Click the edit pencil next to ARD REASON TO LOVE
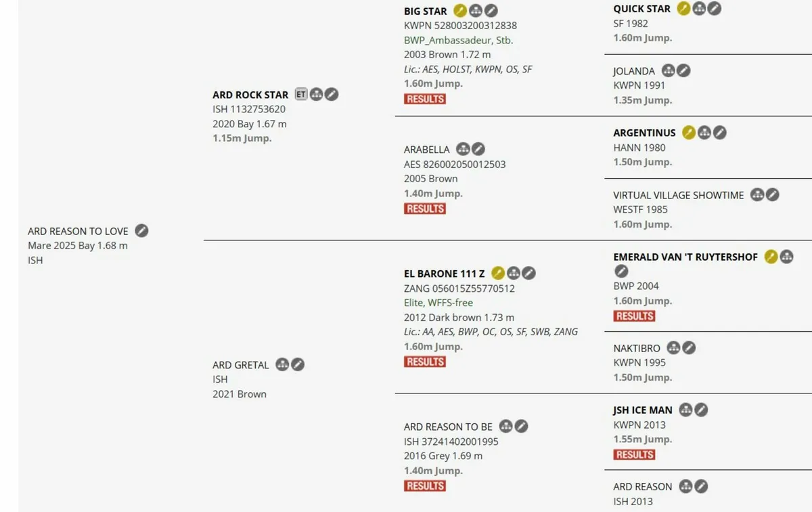This screenshot has height=512, width=812. pos(141,231)
